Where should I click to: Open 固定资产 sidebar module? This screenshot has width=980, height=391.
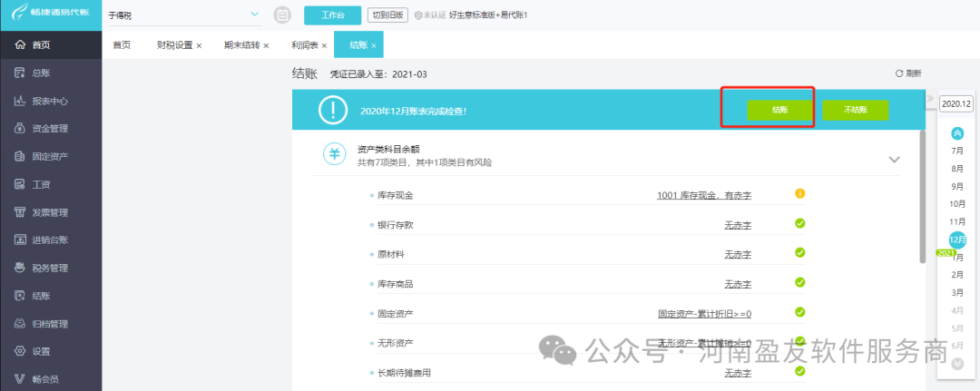[51, 156]
